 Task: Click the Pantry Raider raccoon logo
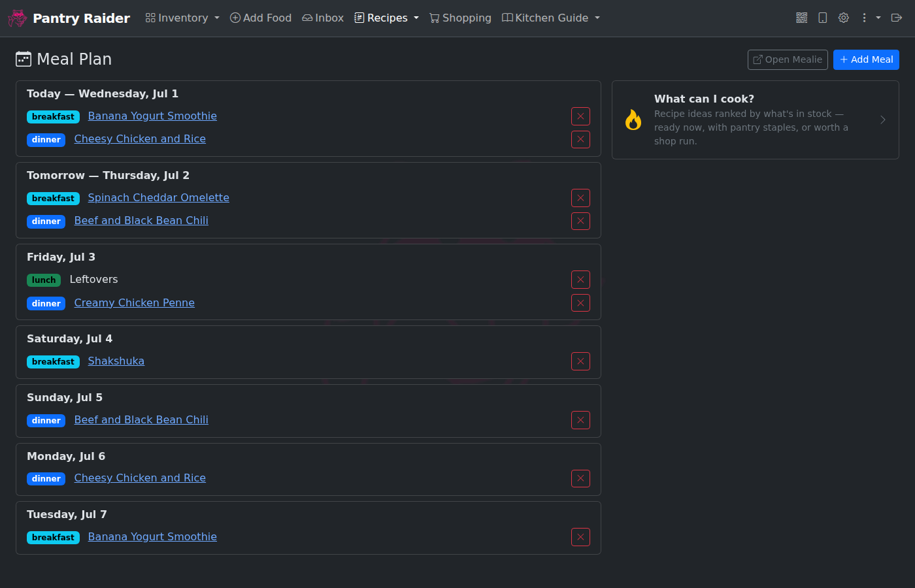pyautogui.click(x=18, y=18)
